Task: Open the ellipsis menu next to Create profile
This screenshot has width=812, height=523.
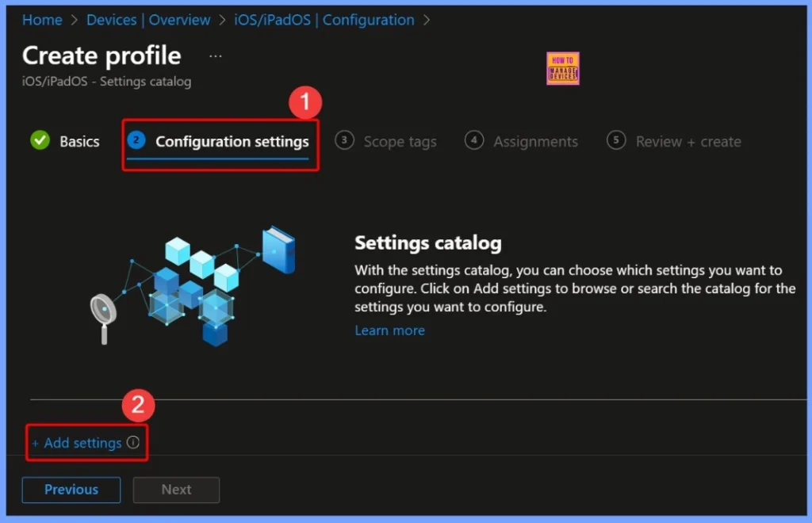Action: pos(216,56)
